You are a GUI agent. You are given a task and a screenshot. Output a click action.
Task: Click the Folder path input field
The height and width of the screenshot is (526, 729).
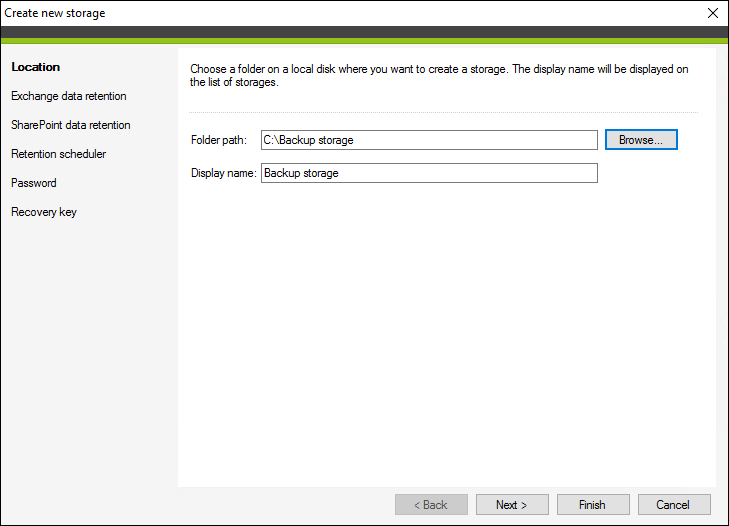coord(429,140)
